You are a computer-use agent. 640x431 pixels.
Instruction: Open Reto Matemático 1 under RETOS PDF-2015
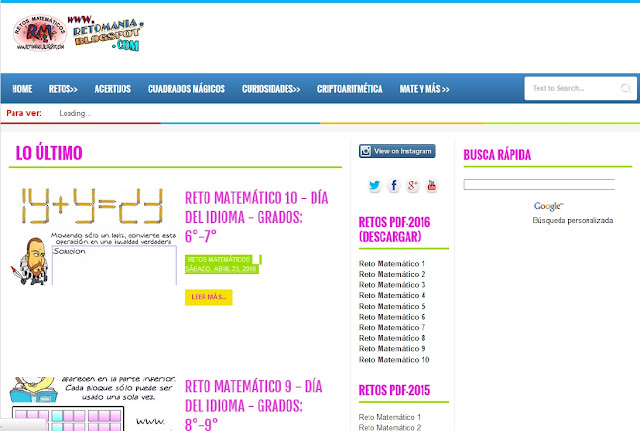coord(390,417)
